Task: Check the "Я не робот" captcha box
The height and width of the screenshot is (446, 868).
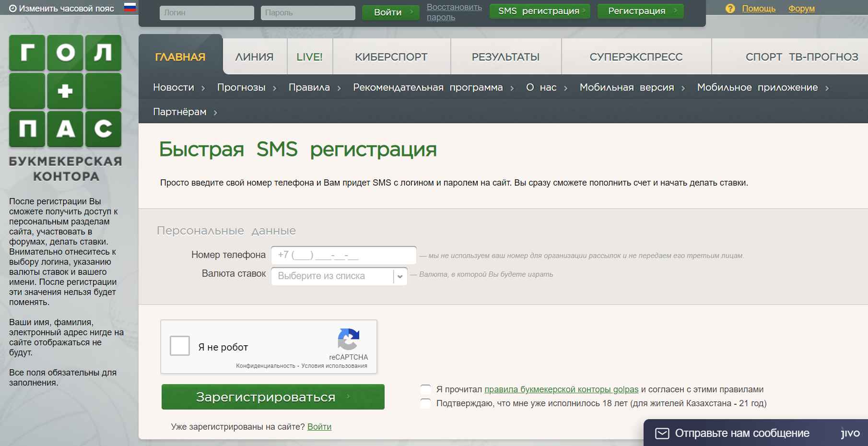Action: (180, 346)
